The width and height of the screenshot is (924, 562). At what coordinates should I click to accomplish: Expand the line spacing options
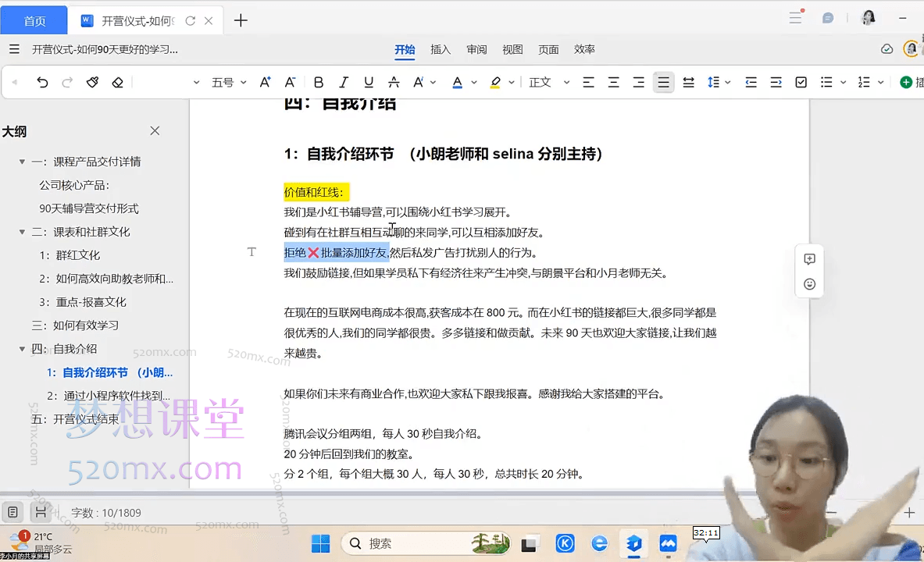pyautogui.click(x=726, y=82)
